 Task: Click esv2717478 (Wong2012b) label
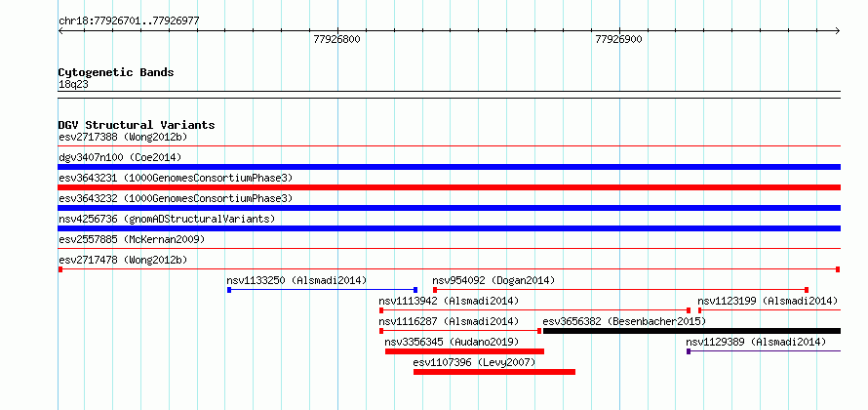pos(123,260)
